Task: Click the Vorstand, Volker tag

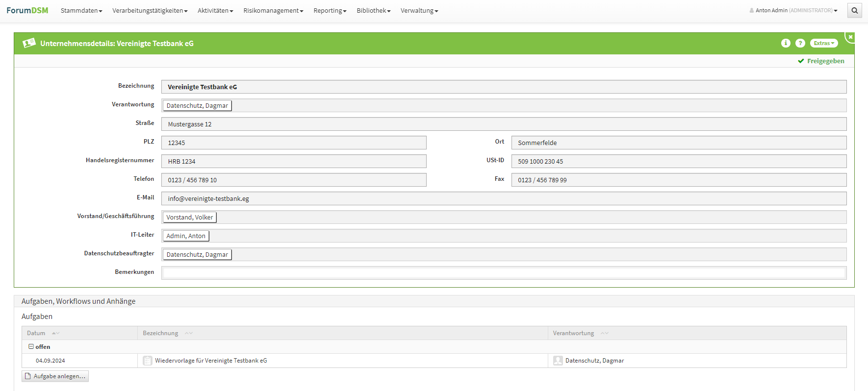Action: coord(190,217)
